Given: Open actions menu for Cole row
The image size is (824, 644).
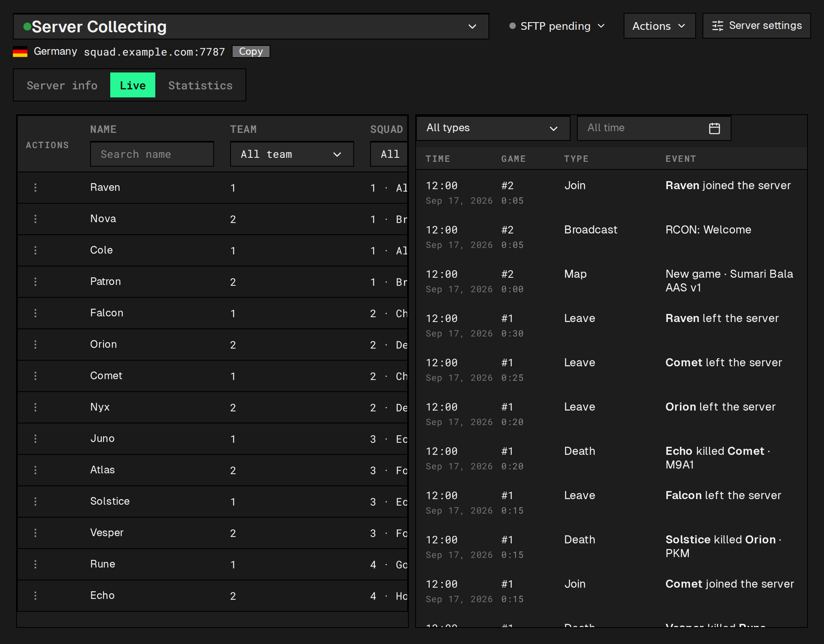Looking at the screenshot, I should coord(35,250).
